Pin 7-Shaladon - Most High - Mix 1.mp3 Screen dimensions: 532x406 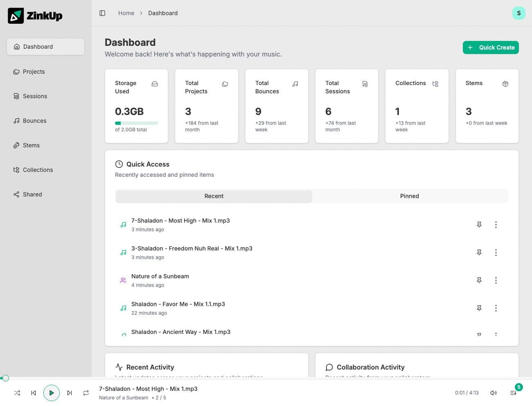[x=479, y=225]
